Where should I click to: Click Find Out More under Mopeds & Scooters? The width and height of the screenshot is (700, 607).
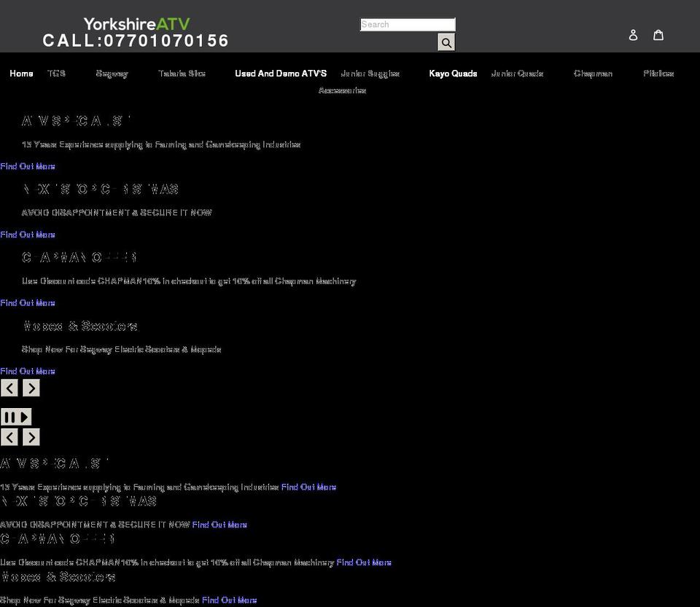[27, 371]
